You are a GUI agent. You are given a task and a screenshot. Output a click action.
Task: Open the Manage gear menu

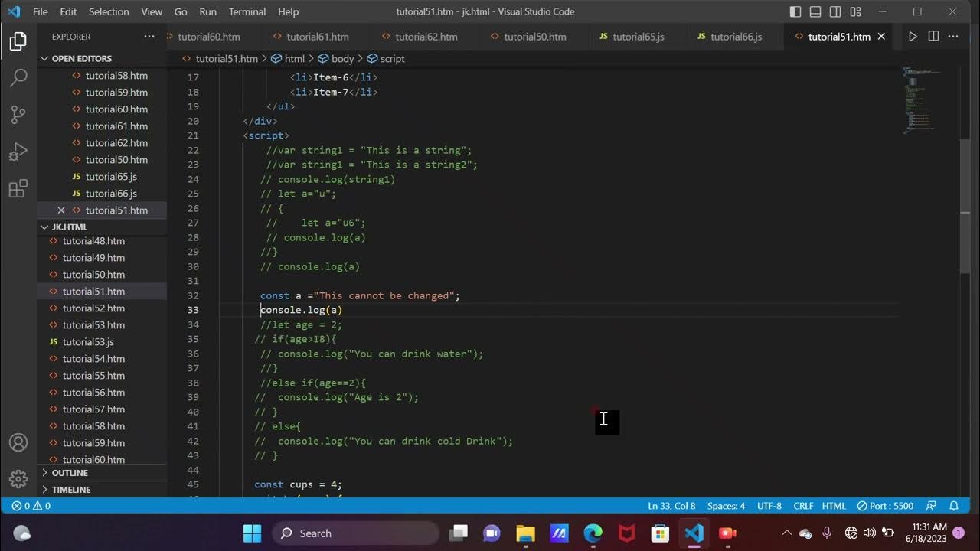[18, 479]
